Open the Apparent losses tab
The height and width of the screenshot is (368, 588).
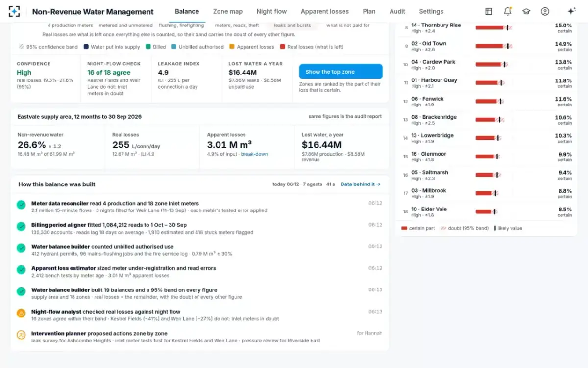pyautogui.click(x=325, y=11)
